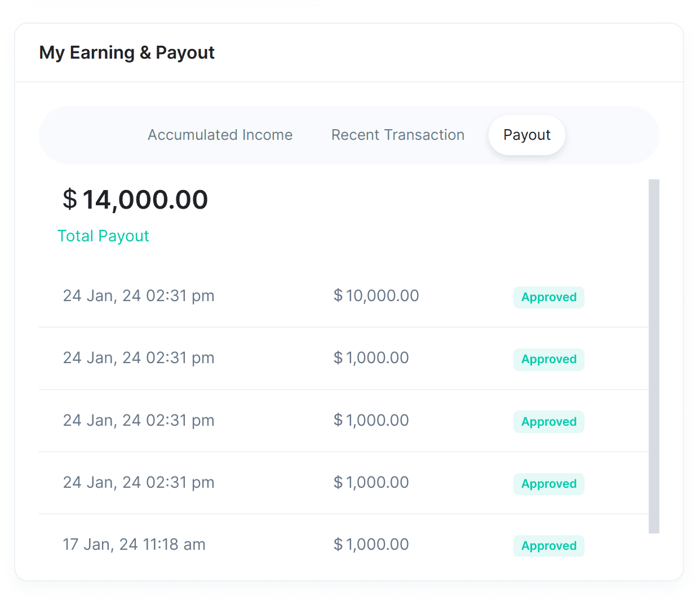700x600 pixels.
Task: Click the vertical scrollbar in payout list
Action: (x=654, y=355)
